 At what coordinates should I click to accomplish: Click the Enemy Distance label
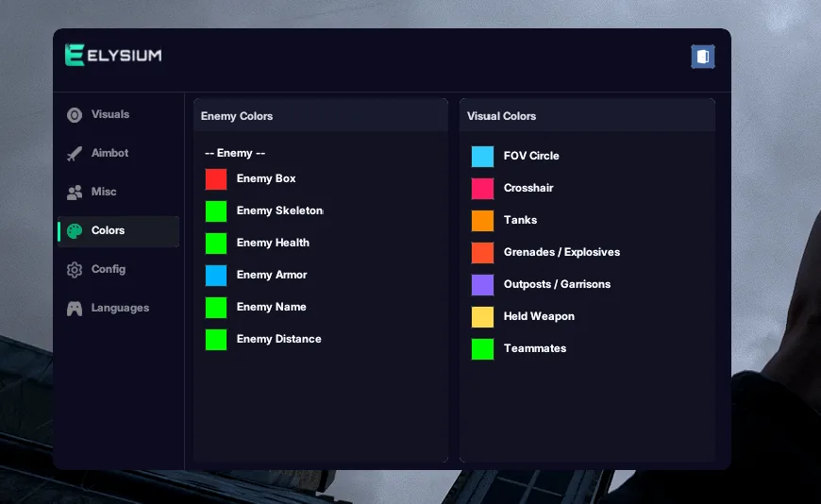click(x=278, y=339)
